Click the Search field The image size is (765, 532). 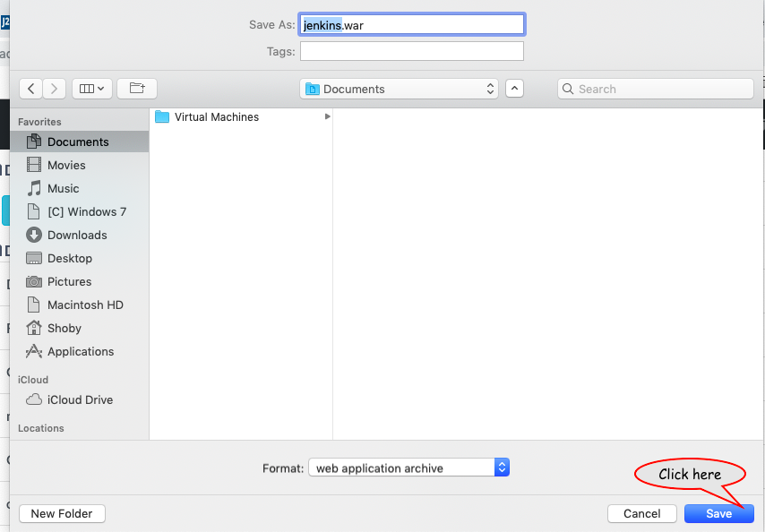(x=656, y=89)
